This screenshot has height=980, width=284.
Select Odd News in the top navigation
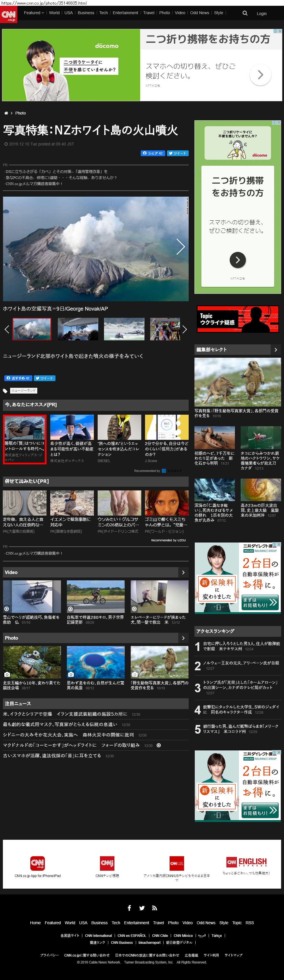[199, 13]
